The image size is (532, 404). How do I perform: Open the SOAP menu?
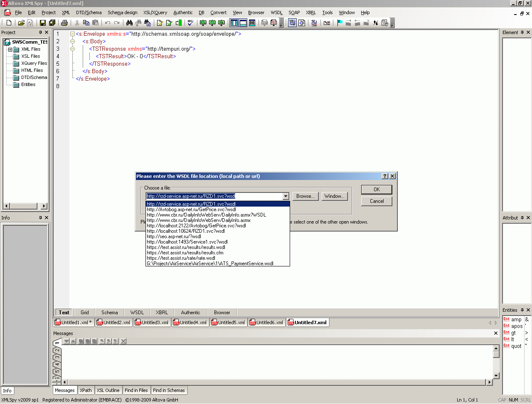[294, 12]
